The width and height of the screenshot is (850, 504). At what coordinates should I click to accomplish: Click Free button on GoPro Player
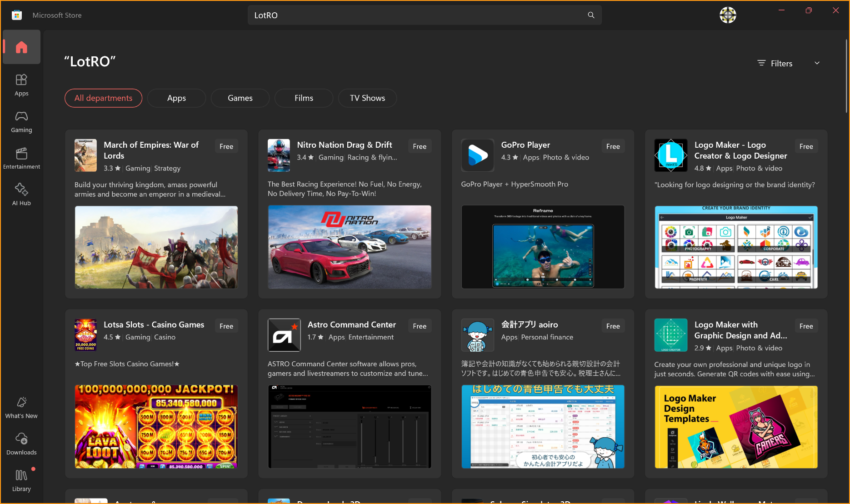[x=613, y=146]
